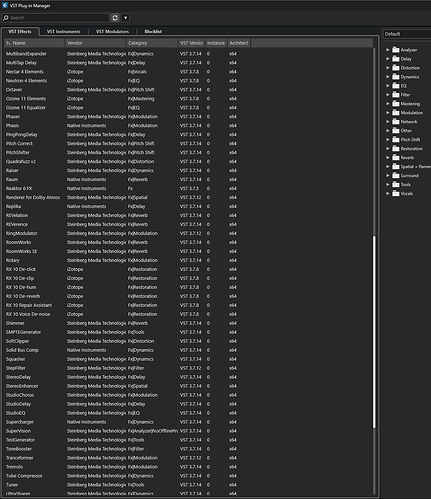Screen dimensions: 431x499
Task: Select the MultibandExpander plug-in row
Action: pos(188,54)
